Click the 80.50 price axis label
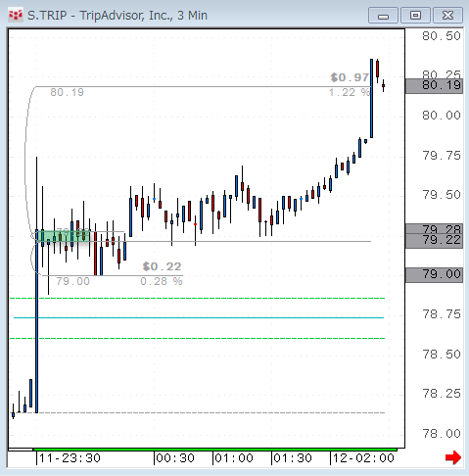 pyautogui.click(x=442, y=36)
